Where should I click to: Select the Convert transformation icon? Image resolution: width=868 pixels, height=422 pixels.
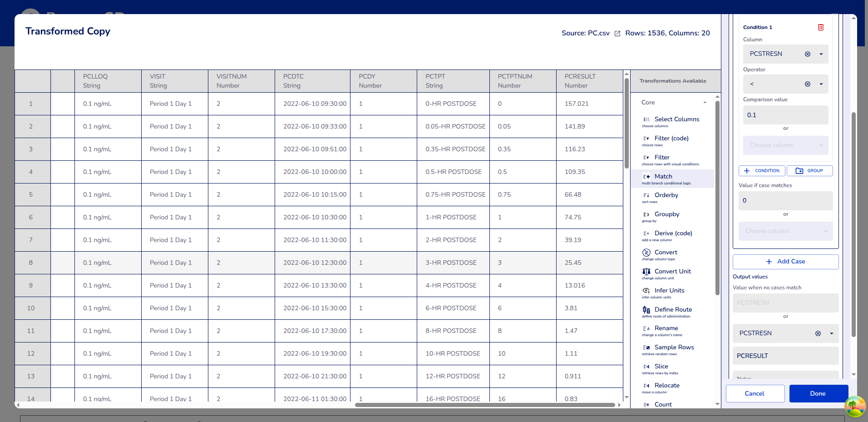click(x=646, y=253)
